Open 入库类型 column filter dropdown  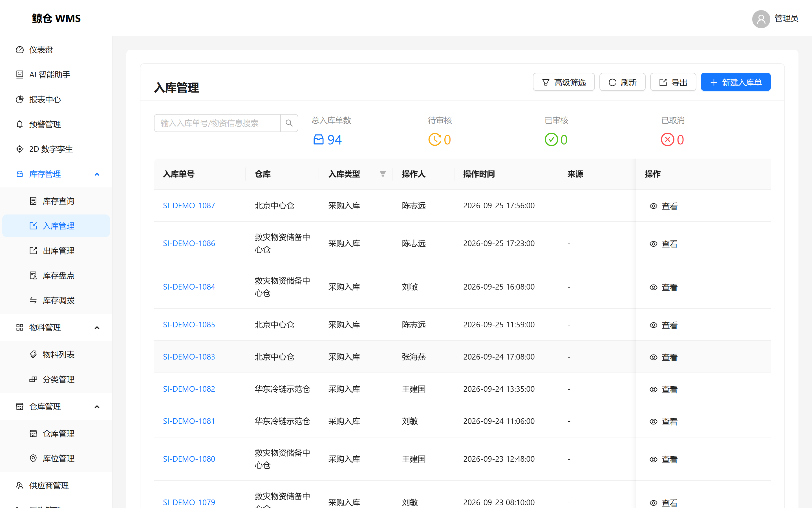[383, 174]
